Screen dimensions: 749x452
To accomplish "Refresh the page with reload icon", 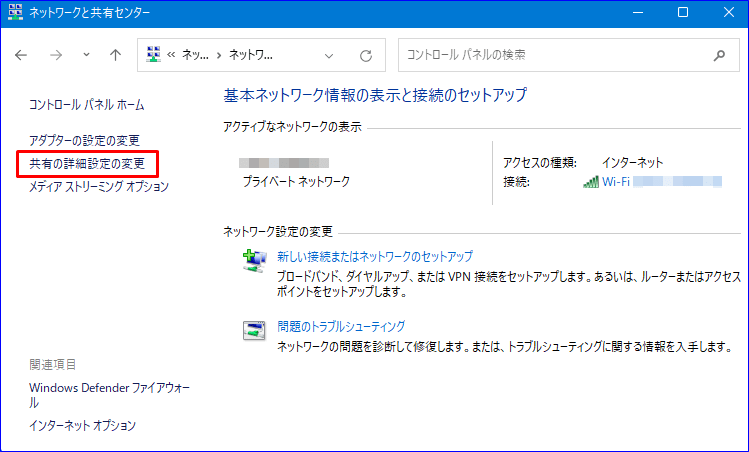I will (366, 55).
